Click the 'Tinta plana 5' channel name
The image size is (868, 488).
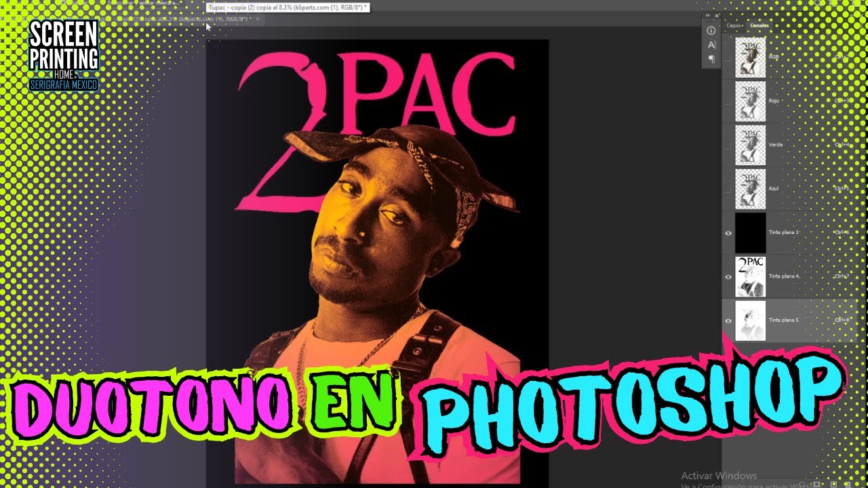pos(785,321)
